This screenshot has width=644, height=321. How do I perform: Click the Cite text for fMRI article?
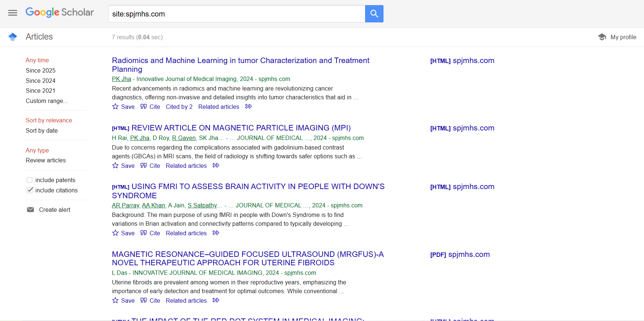point(155,233)
